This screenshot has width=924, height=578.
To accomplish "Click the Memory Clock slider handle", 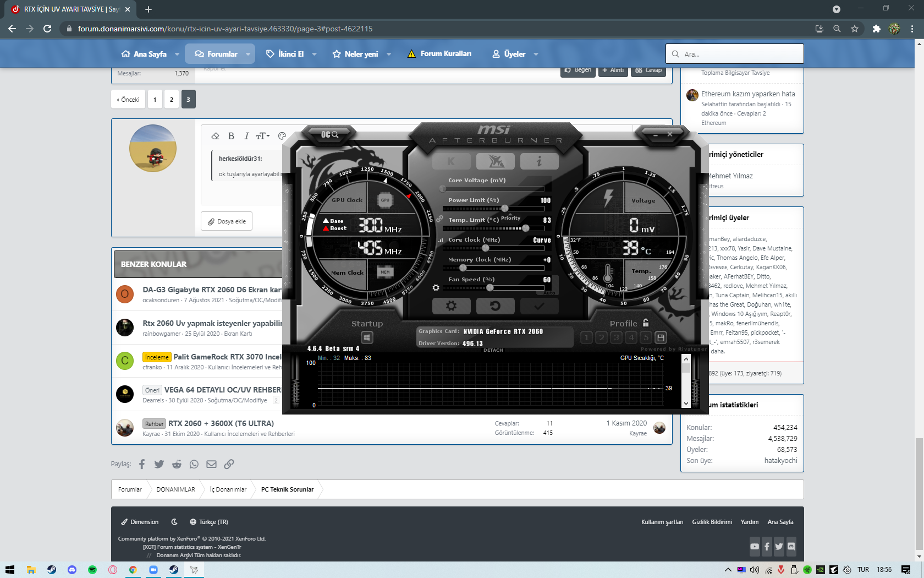I will [463, 268].
